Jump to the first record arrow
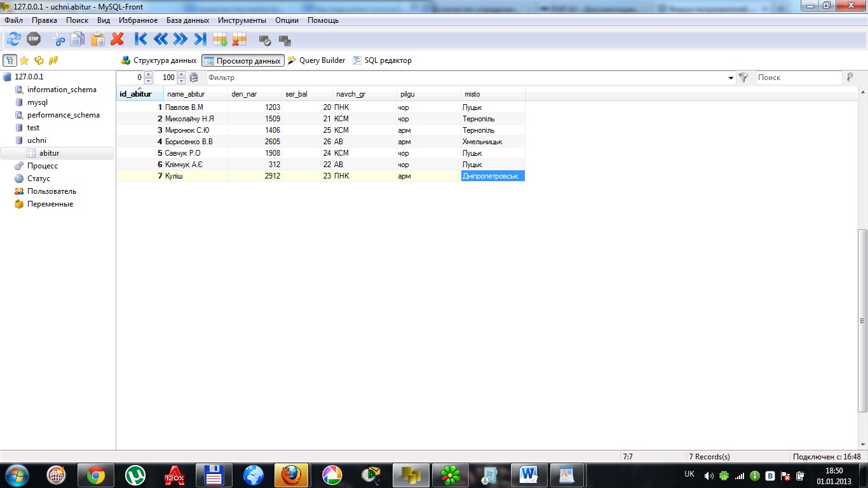Viewport: 868px width, 488px height. coord(141,39)
